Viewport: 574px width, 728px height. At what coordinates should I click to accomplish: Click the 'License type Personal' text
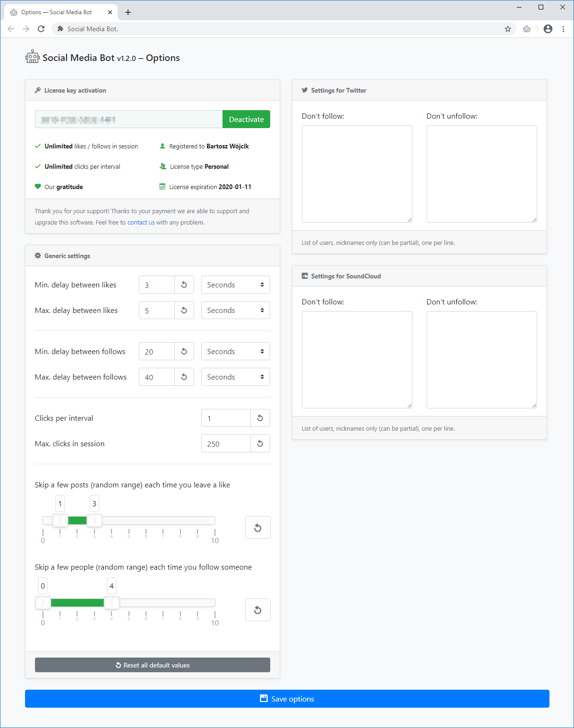[x=199, y=166]
